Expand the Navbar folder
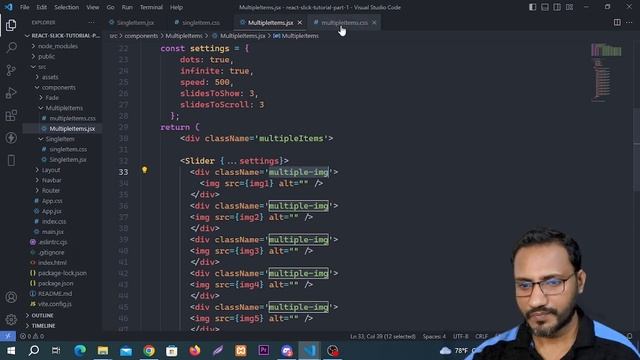The height and width of the screenshot is (360, 640). pyautogui.click(x=51, y=180)
